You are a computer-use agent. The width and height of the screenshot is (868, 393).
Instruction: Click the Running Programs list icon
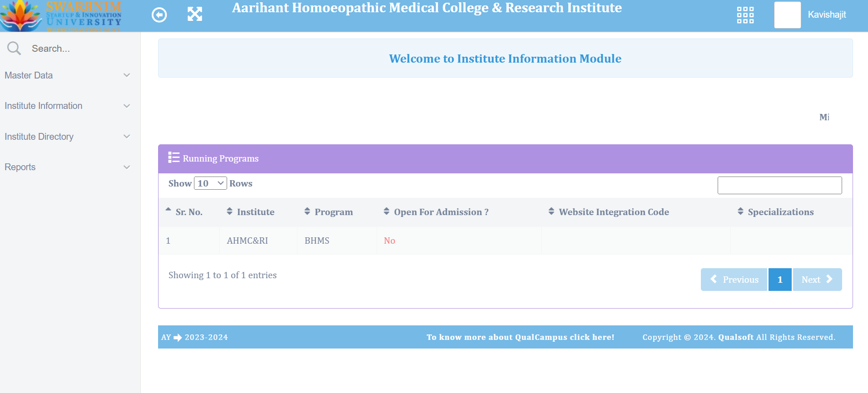(174, 157)
